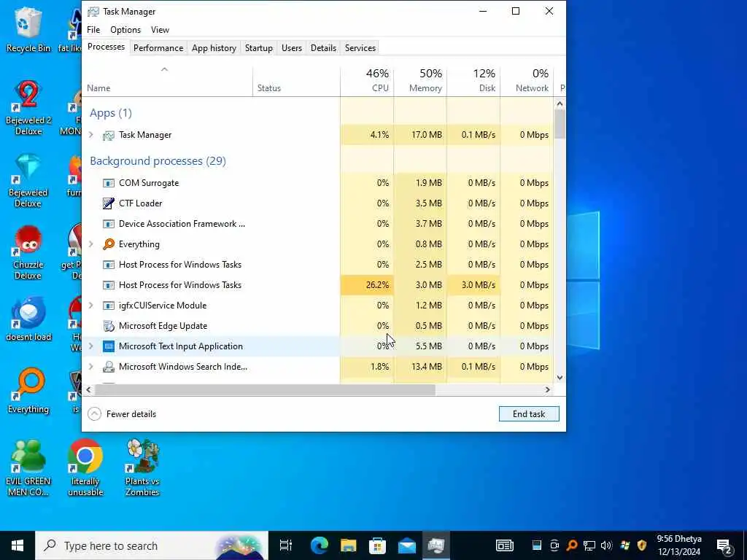This screenshot has width=747, height=560.
Task: Click the vertical scrollbar up arrow
Action: tap(560, 104)
